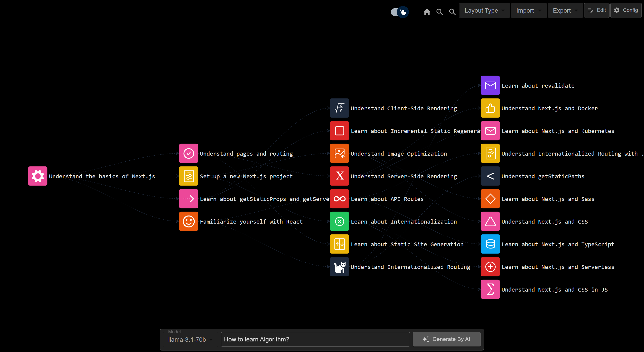
Task: Click the infinity symbol icon on 'Learn about API Routes'
Action: (x=339, y=199)
